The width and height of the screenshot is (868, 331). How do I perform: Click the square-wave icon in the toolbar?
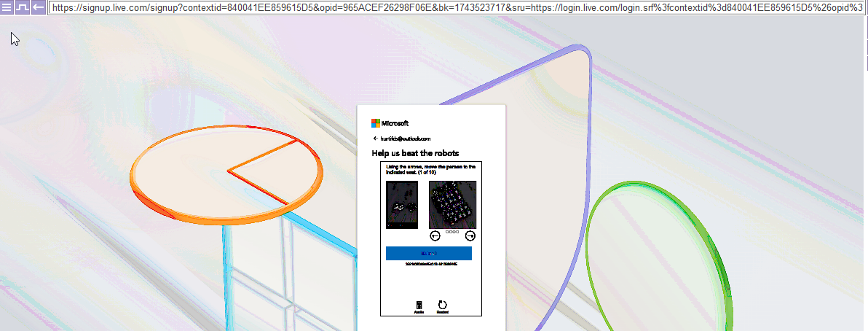click(23, 7)
